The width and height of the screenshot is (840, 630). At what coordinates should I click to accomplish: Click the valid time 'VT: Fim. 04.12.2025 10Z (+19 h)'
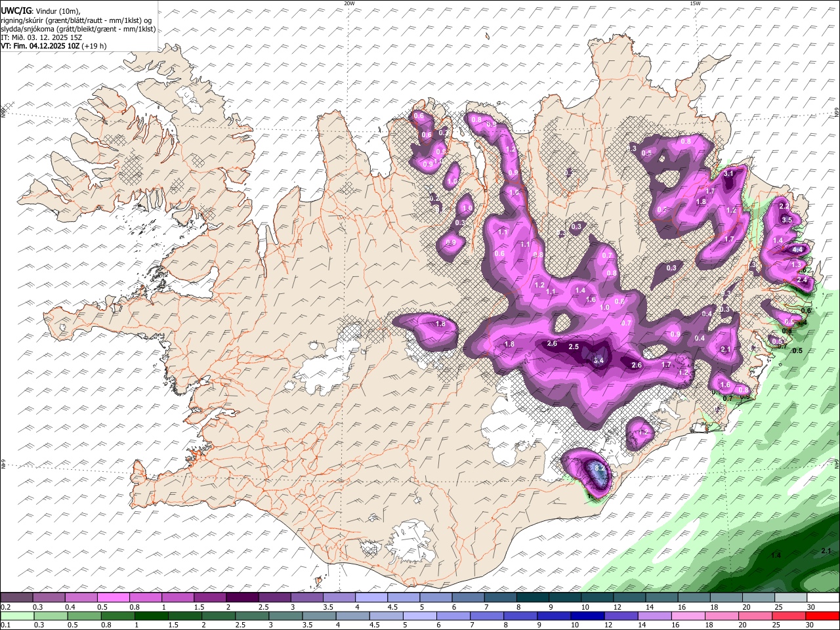click(x=53, y=46)
